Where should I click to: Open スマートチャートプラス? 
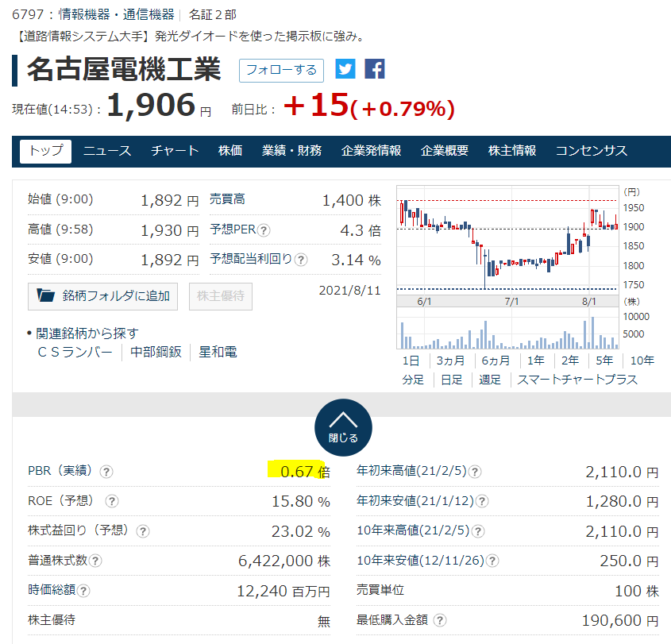[x=577, y=380]
